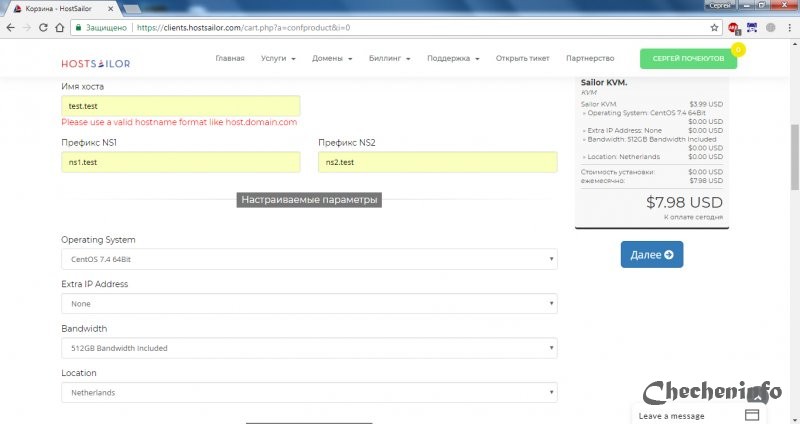Open browser home page icon

60,28
